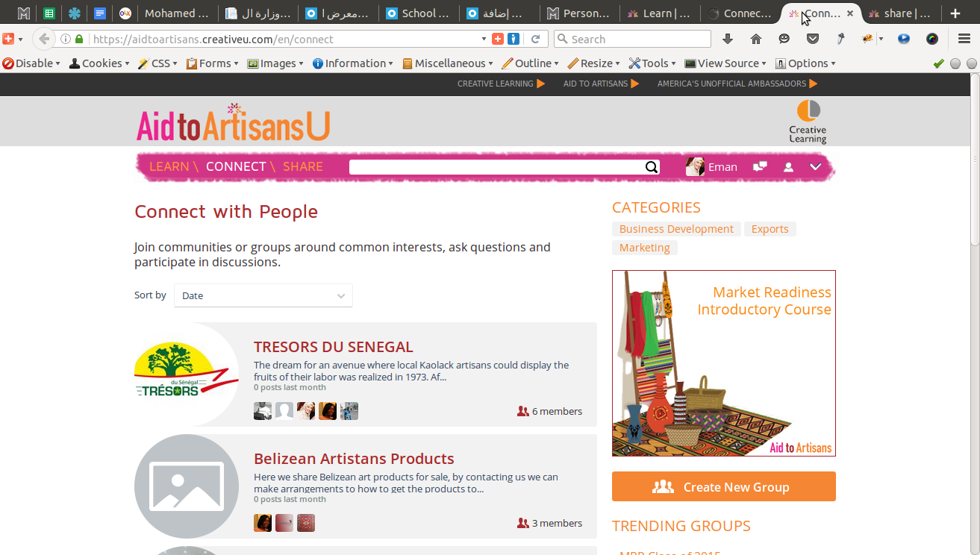Open the Miscellaneous menu
The image size is (980, 555).
448,63
